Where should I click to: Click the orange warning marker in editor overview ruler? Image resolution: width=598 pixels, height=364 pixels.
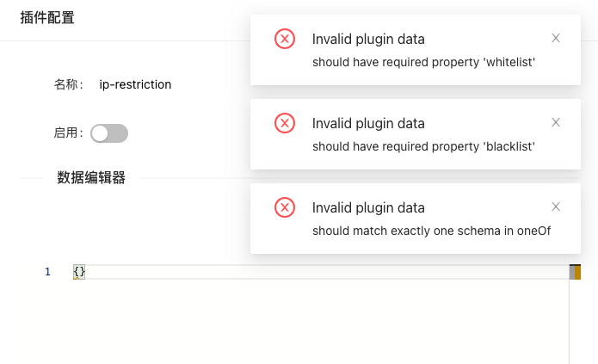pyautogui.click(x=578, y=272)
